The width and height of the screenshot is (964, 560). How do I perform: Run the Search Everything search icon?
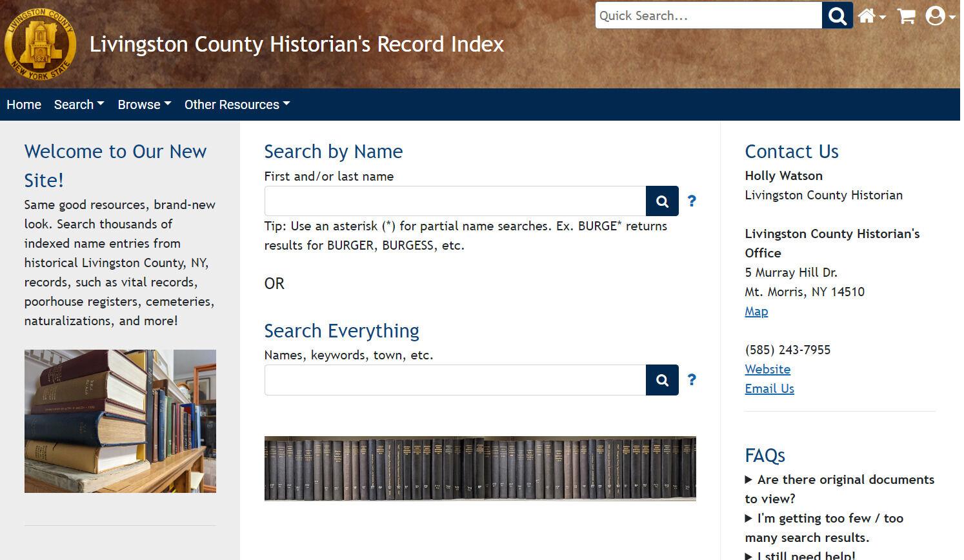coord(662,380)
